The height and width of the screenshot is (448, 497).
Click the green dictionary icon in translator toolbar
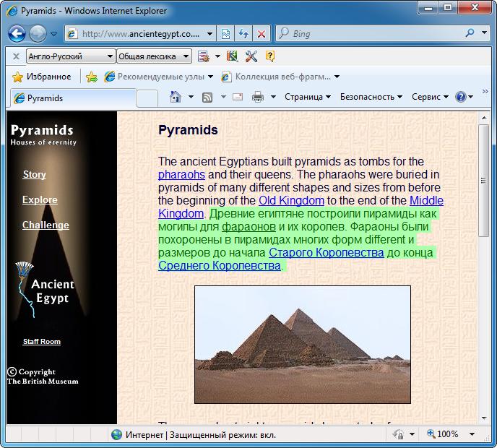[232, 56]
